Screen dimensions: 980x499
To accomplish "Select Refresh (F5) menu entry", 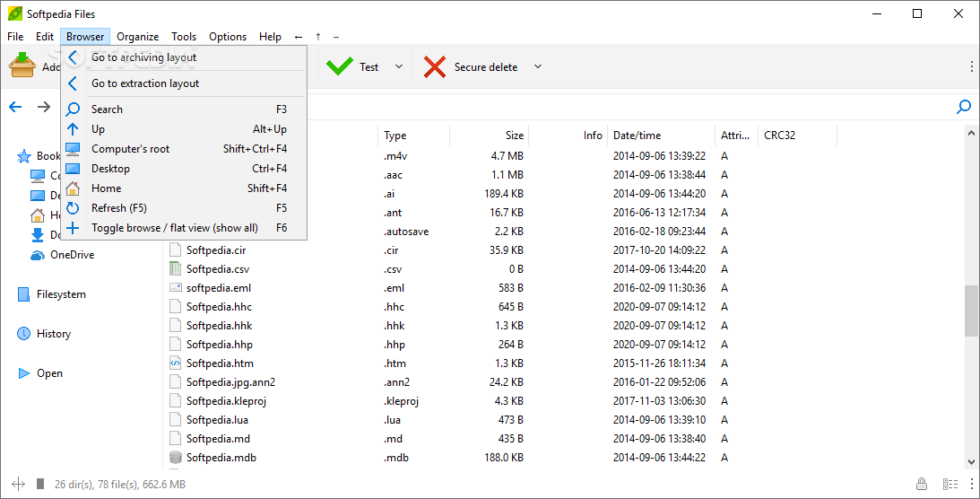I will [x=184, y=208].
